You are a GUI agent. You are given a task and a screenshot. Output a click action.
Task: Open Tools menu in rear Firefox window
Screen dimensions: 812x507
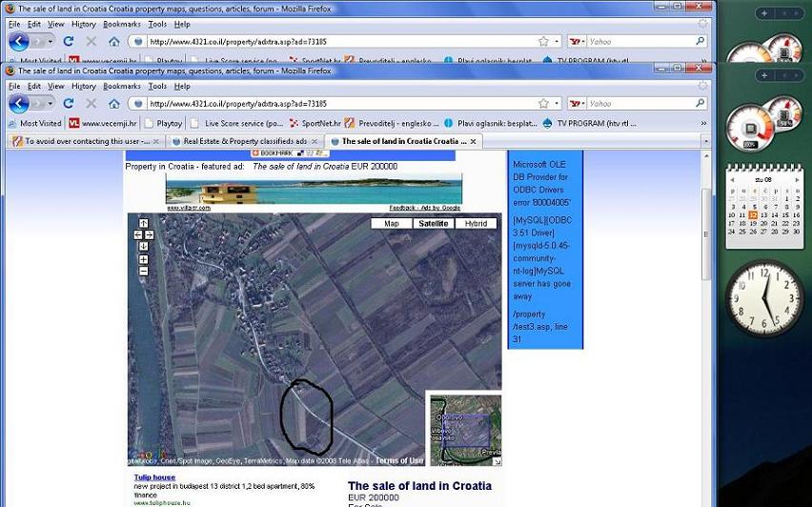pyautogui.click(x=157, y=24)
